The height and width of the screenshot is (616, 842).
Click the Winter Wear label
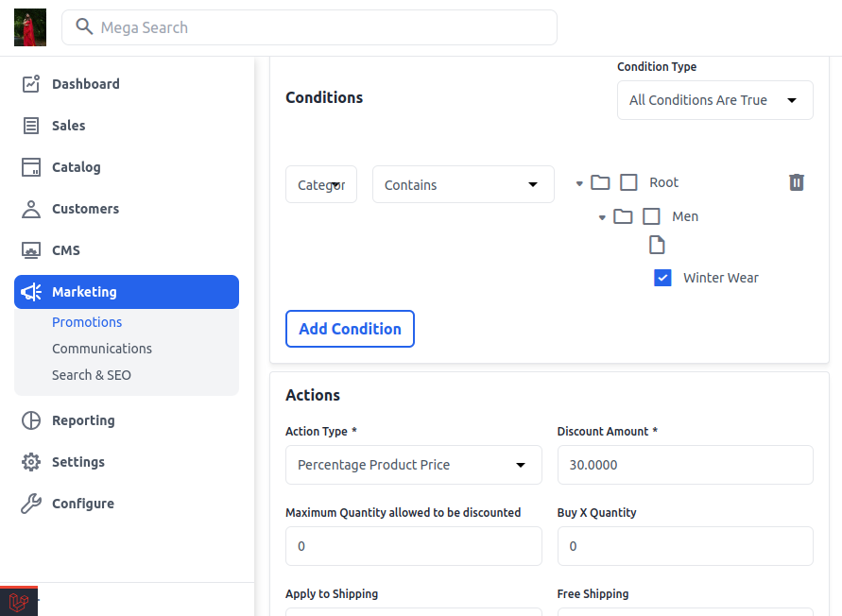[x=721, y=278]
